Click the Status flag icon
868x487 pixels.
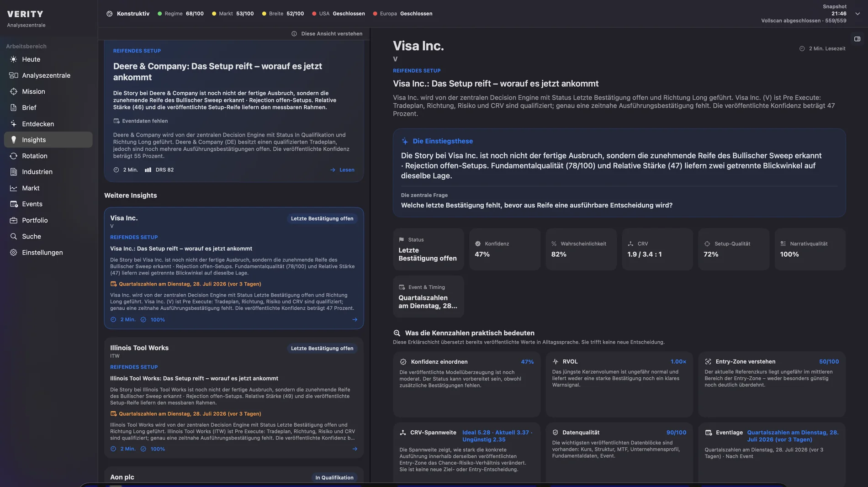pos(402,240)
